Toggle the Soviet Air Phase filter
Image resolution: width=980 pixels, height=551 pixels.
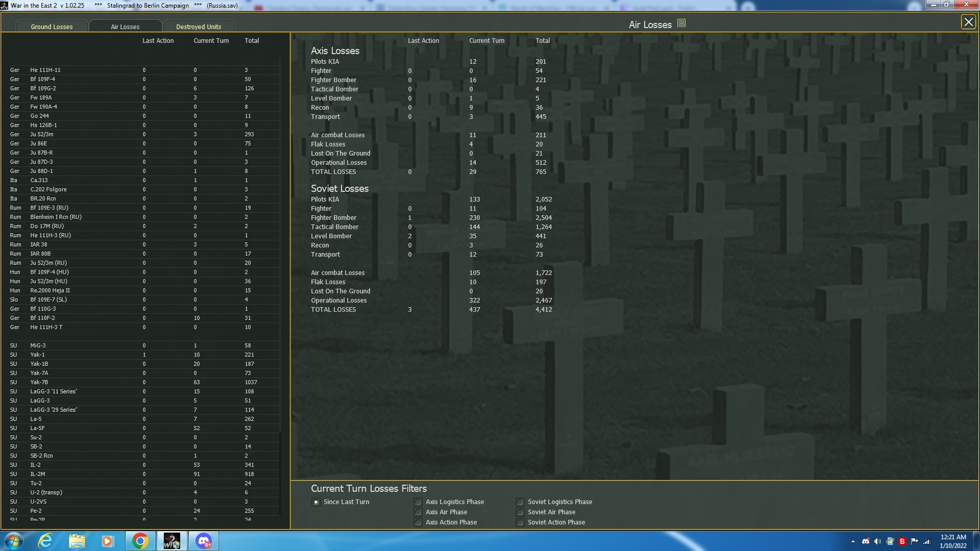point(520,512)
